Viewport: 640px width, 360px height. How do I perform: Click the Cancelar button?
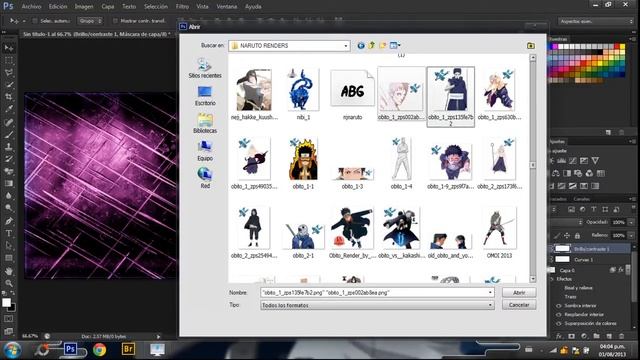[x=519, y=305]
